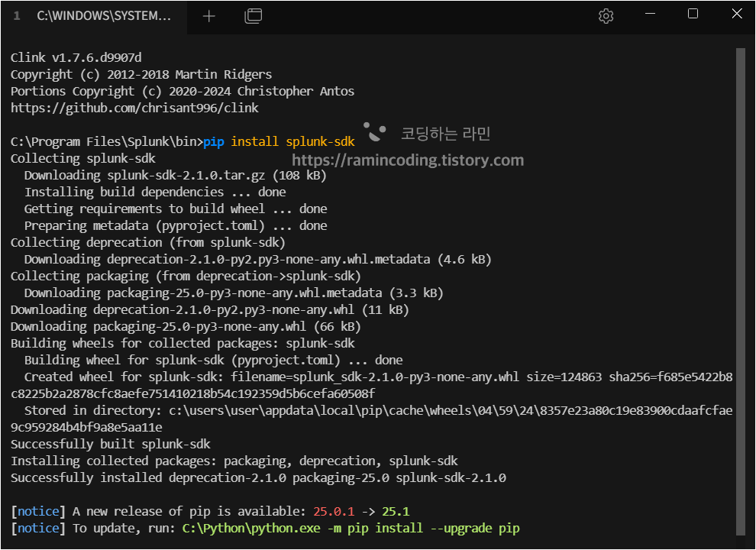Click 'Building wheel for splunk-sdk (pyproject.toml) ... done'
This screenshot has width=756, height=550.
tap(214, 360)
